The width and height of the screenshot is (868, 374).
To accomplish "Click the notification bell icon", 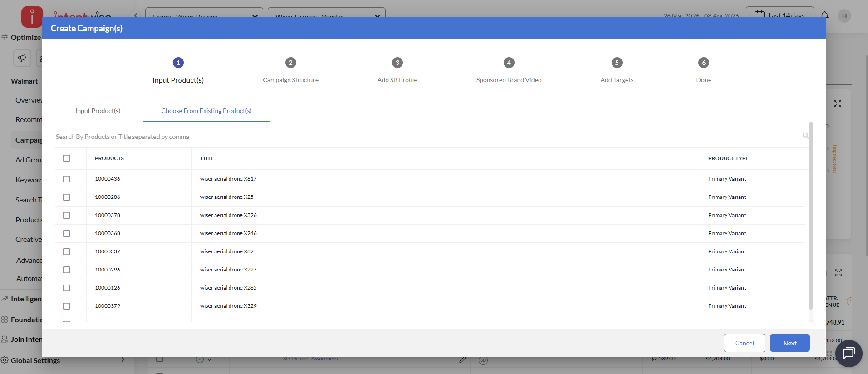I will (825, 15).
